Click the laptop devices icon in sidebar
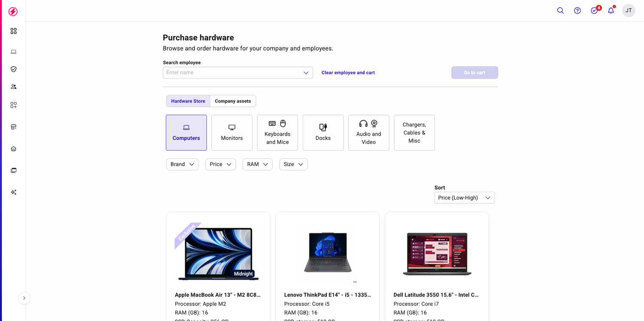Image resolution: width=644 pixels, height=321 pixels. [x=14, y=52]
